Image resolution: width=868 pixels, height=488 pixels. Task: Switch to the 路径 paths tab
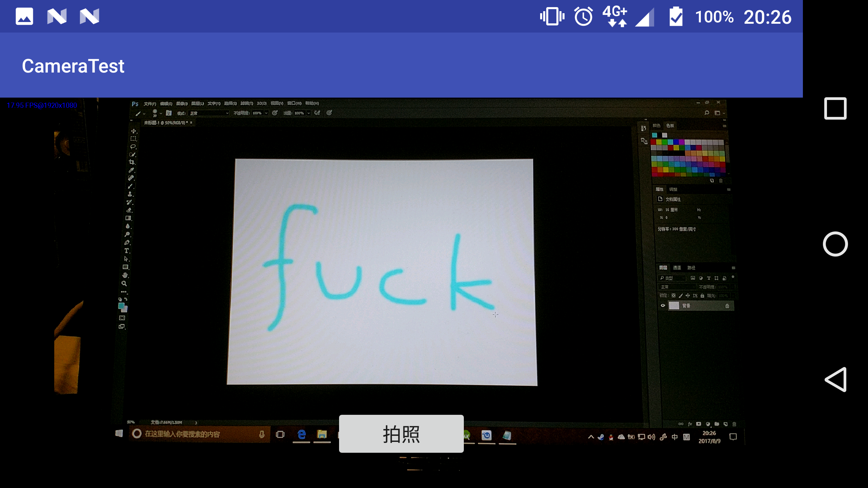[691, 268]
